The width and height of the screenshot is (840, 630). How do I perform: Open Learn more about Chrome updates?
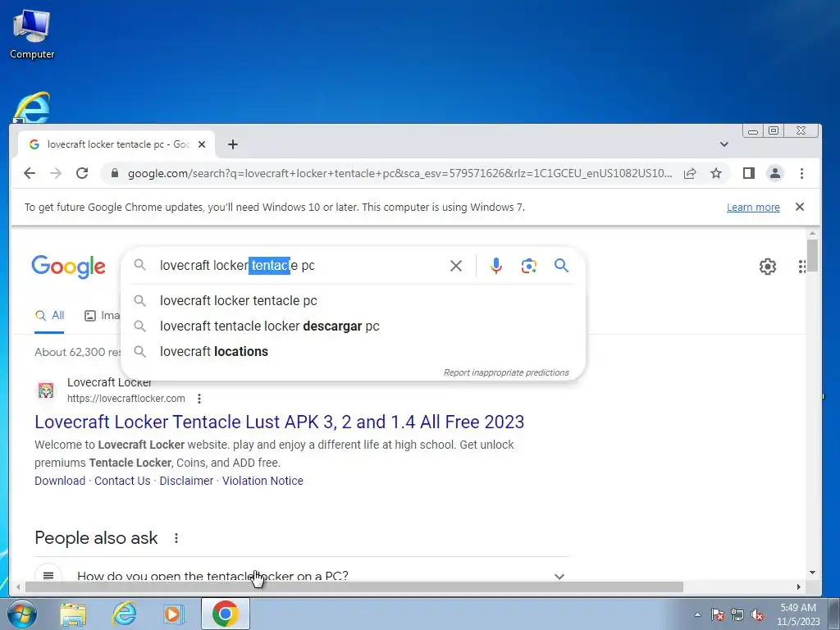(753, 208)
